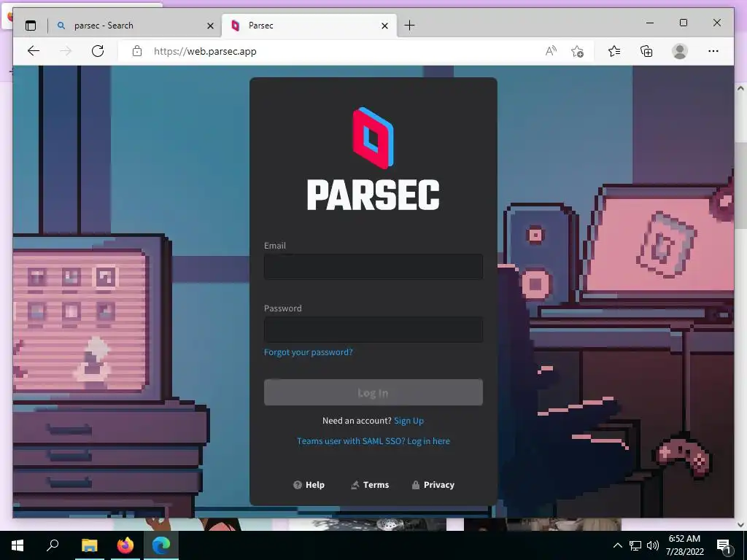
Task: Click the Log In button
Action: point(373,392)
